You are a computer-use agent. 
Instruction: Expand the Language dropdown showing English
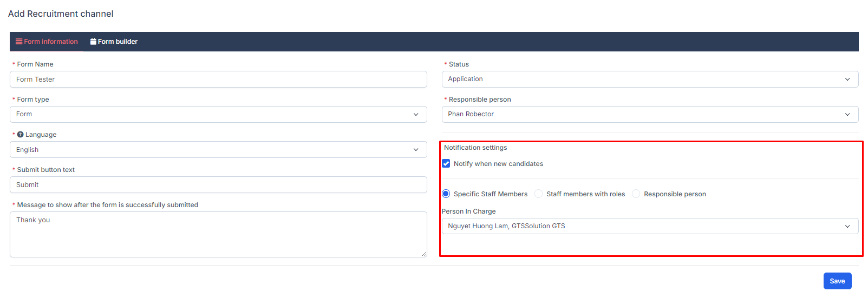[218, 150]
